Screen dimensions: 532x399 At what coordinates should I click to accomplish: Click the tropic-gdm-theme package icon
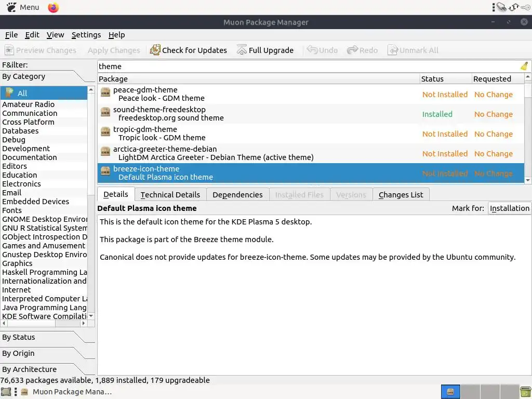(105, 131)
